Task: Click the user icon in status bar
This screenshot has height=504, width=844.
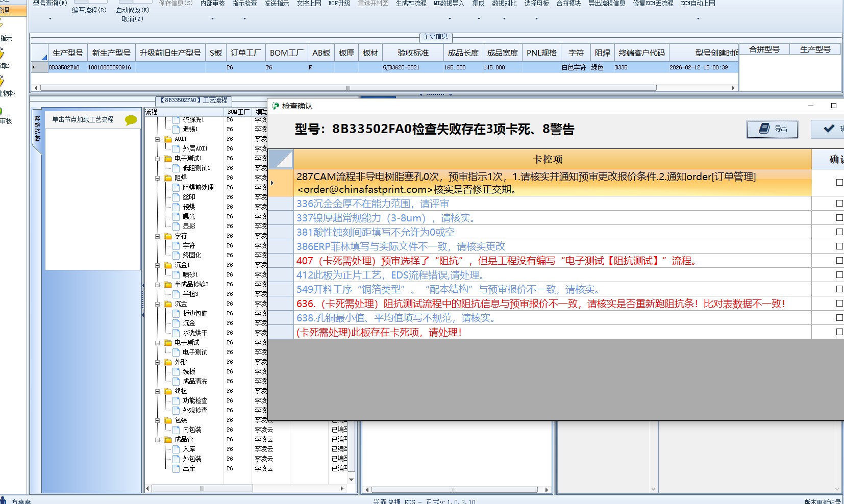Action: point(4,500)
